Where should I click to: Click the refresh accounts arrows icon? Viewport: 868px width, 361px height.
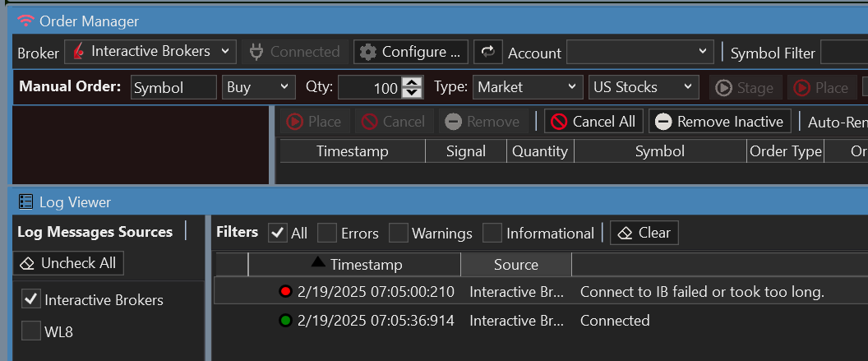click(x=487, y=52)
